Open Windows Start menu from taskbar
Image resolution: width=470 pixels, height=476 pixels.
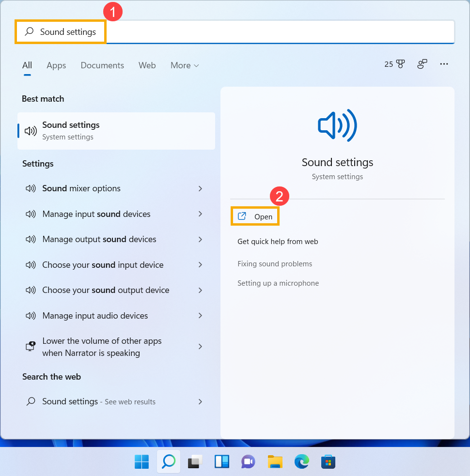(141, 462)
